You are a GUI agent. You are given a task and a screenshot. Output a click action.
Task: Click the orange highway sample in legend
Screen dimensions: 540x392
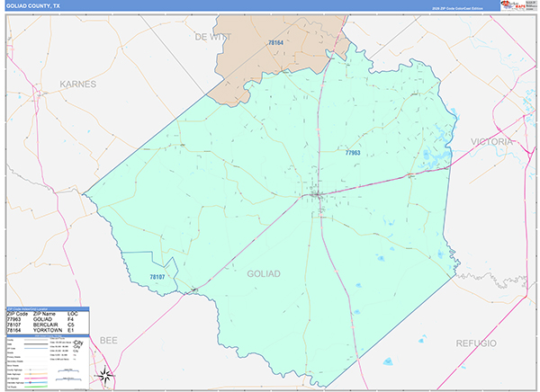click(x=36, y=374)
